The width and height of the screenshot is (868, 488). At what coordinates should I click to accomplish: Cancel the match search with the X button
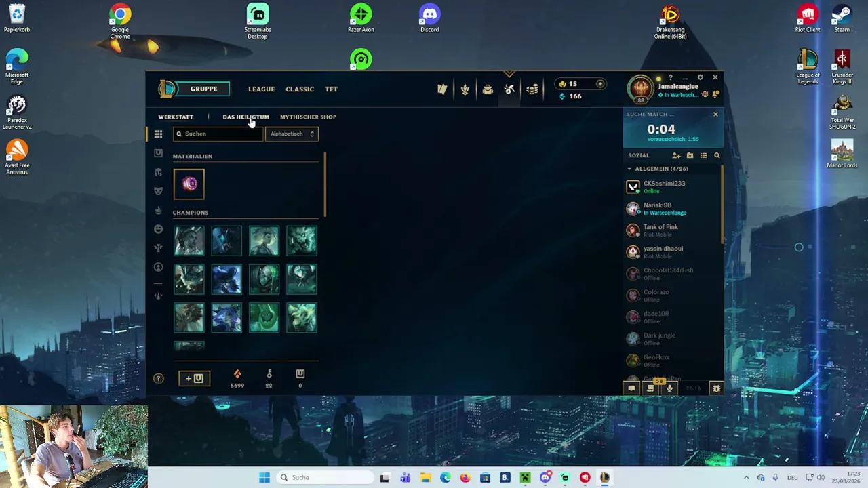(715, 114)
